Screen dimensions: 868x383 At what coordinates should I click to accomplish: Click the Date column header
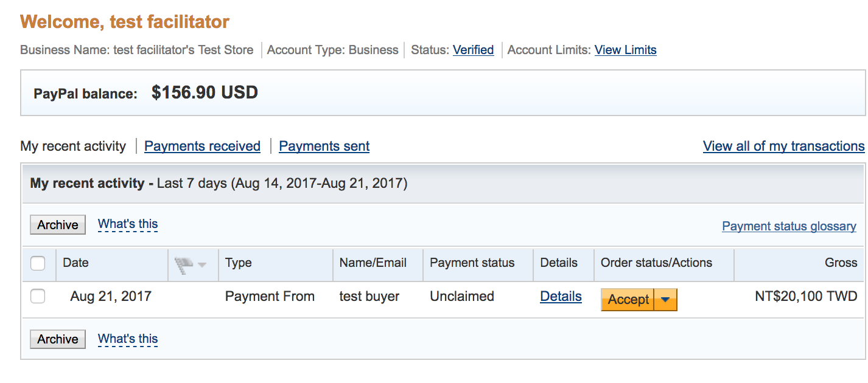pyautogui.click(x=75, y=263)
